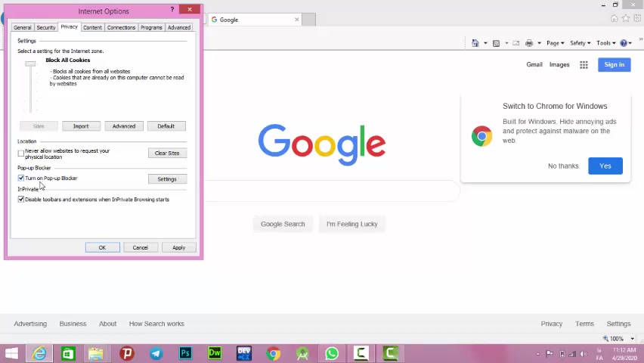The height and width of the screenshot is (363, 644).
Task: Uncheck Turn on Pop-up Blocker
Action: [21, 178]
